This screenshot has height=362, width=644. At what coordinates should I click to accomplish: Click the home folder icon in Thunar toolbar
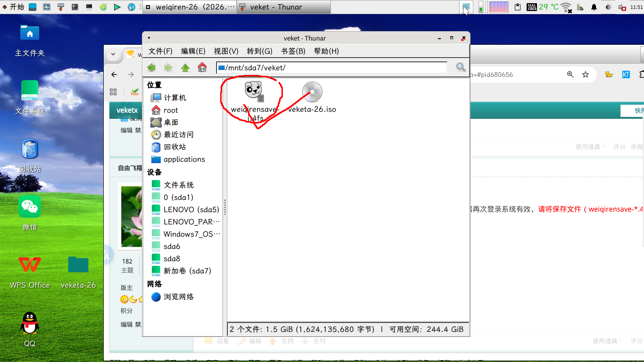pos(202,67)
